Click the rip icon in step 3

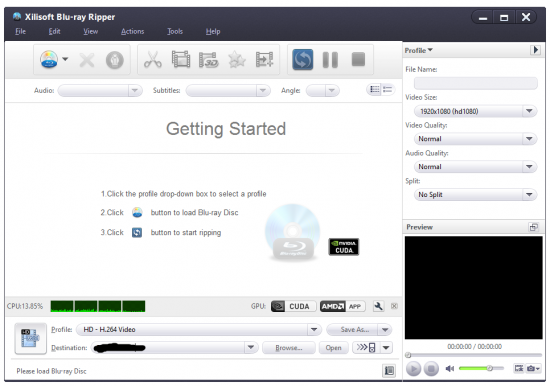pyautogui.click(x=137, y=232)
